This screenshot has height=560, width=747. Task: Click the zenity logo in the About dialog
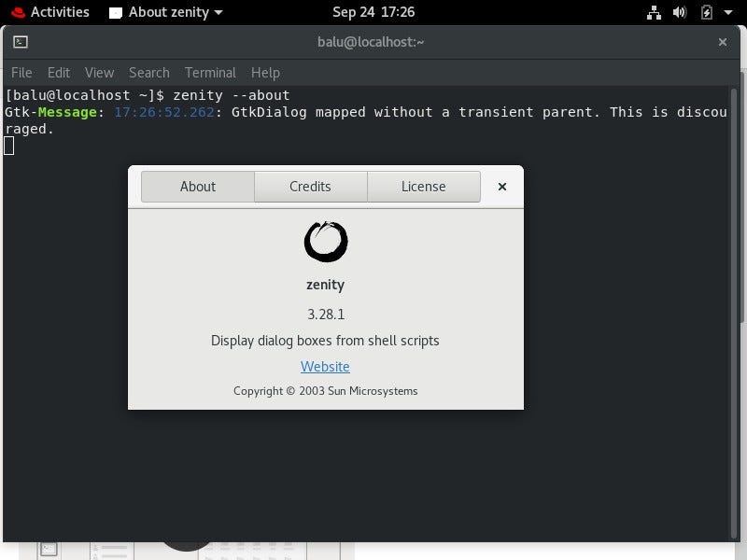coord(325,241)
